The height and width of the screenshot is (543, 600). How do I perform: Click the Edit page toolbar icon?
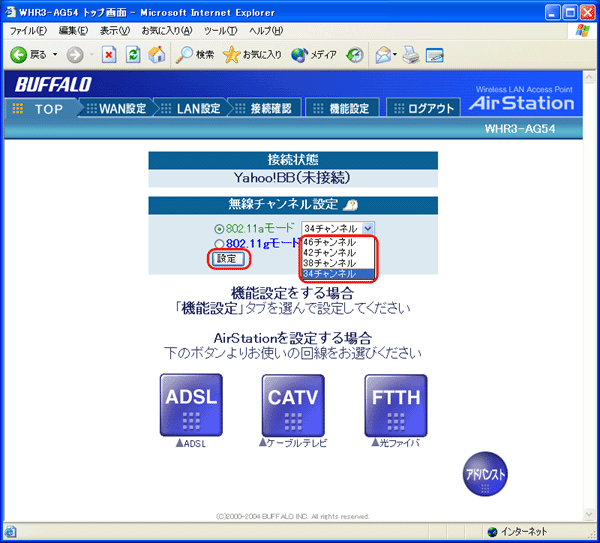click(435, 55)
